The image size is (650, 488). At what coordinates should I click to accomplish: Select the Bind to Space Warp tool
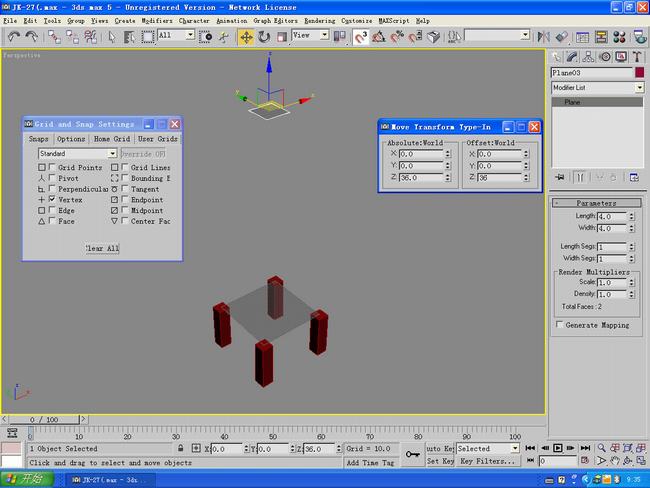coord(90,37)
